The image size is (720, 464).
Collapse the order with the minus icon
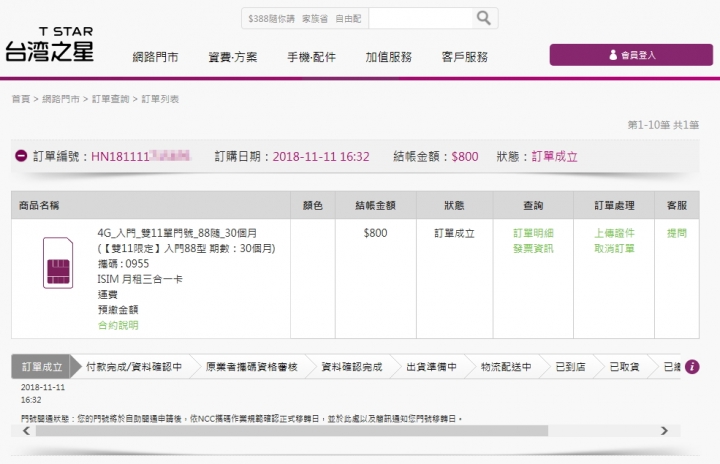point(21,156)
